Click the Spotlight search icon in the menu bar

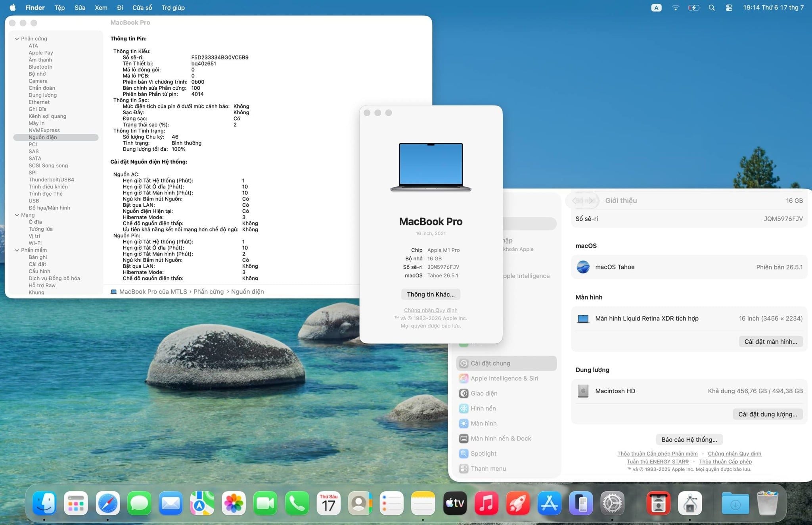pyautogui.click(x=712, y=8)
